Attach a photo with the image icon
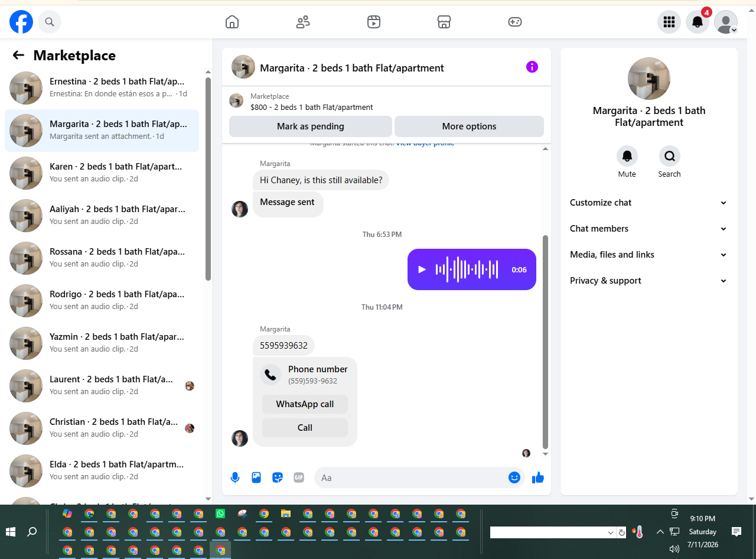The width and height of the screenshot is (756, 559). (256, 477)
